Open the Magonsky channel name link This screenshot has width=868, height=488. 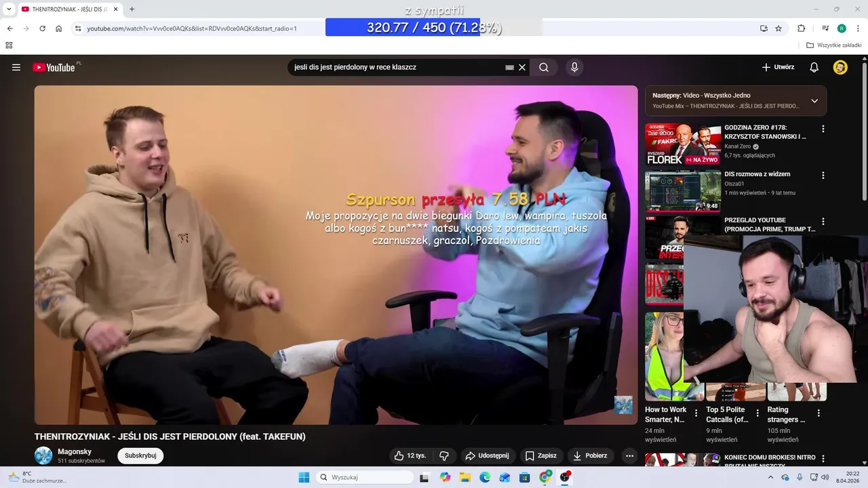[75, 451]
